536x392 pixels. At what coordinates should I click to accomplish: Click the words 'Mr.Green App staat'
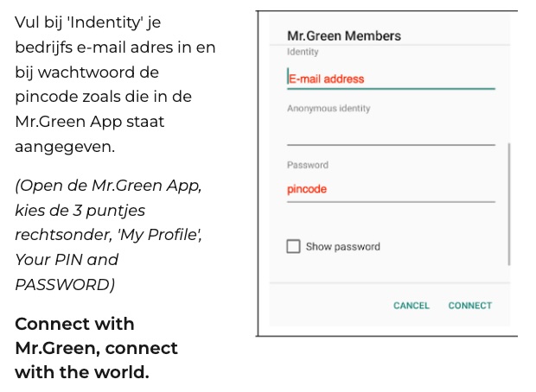pos(89,122)
